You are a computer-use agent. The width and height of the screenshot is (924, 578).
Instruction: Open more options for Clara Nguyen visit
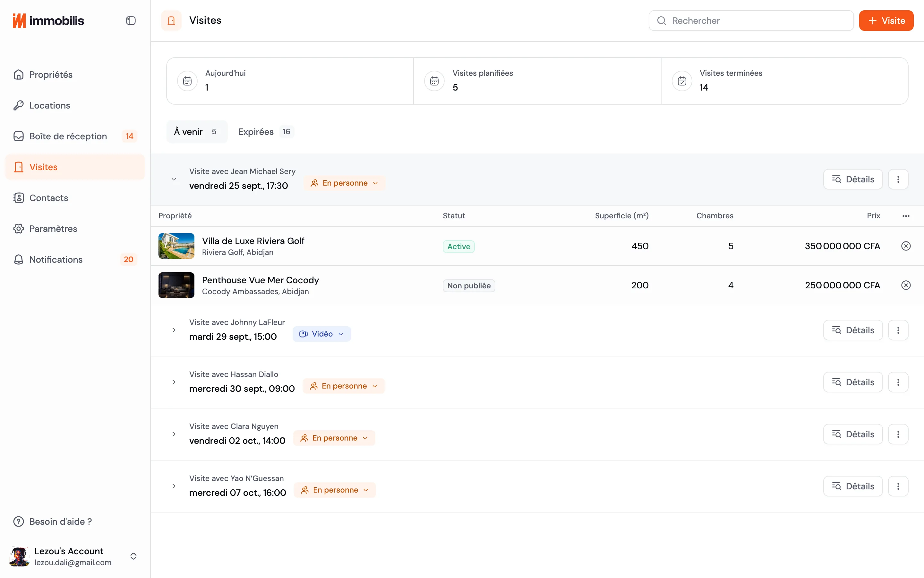[898, 434]
